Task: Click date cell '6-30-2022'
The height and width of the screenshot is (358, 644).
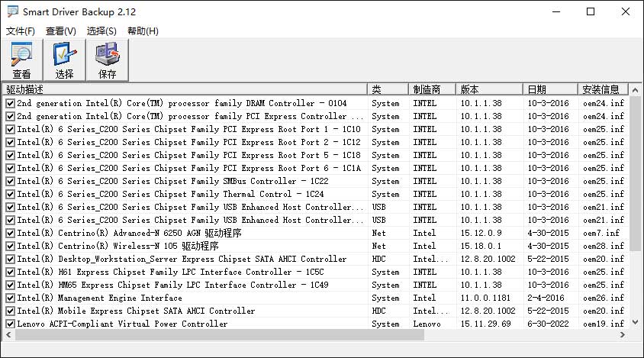Action: (549, 324)
